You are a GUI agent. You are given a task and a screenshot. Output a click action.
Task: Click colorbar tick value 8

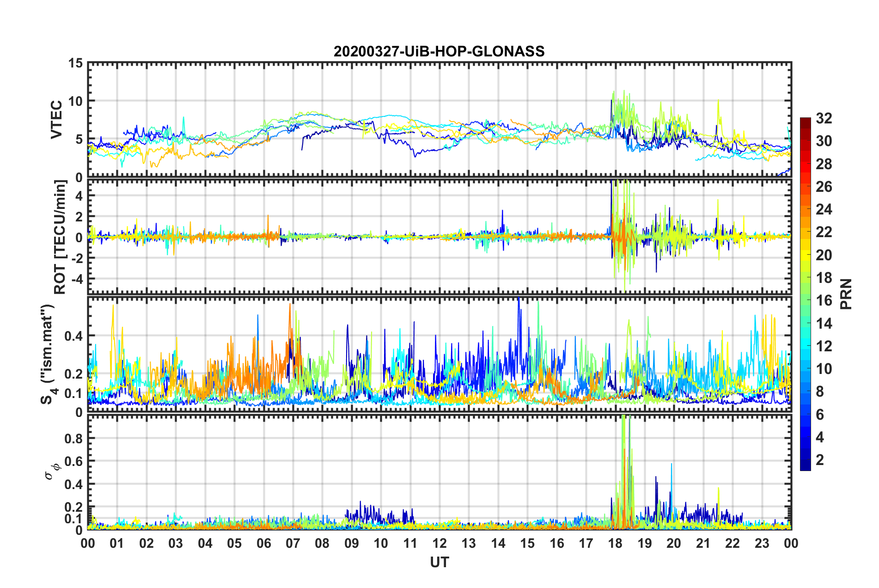click(820, 392)
